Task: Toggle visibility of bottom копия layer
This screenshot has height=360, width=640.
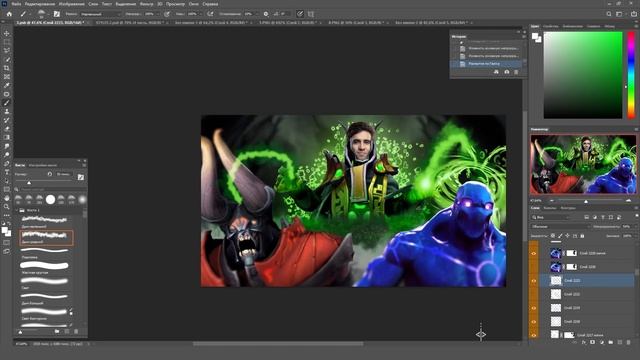Action: tap(533, 335)
